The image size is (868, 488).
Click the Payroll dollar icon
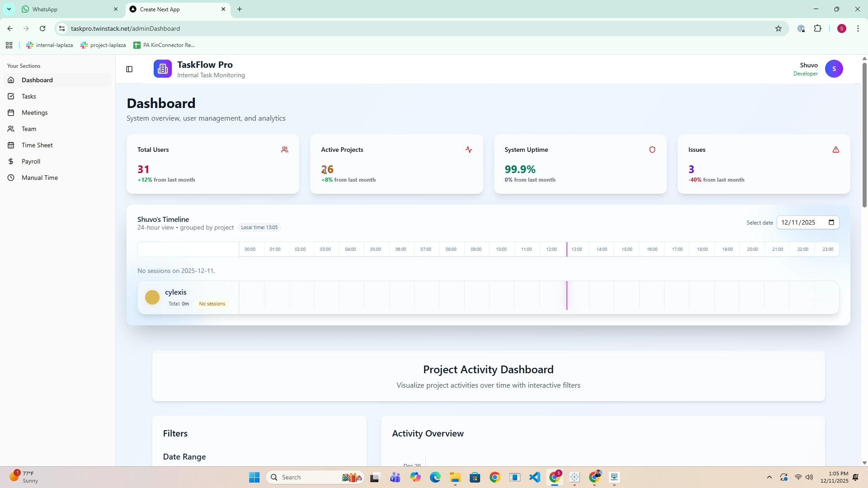point(11,162)
